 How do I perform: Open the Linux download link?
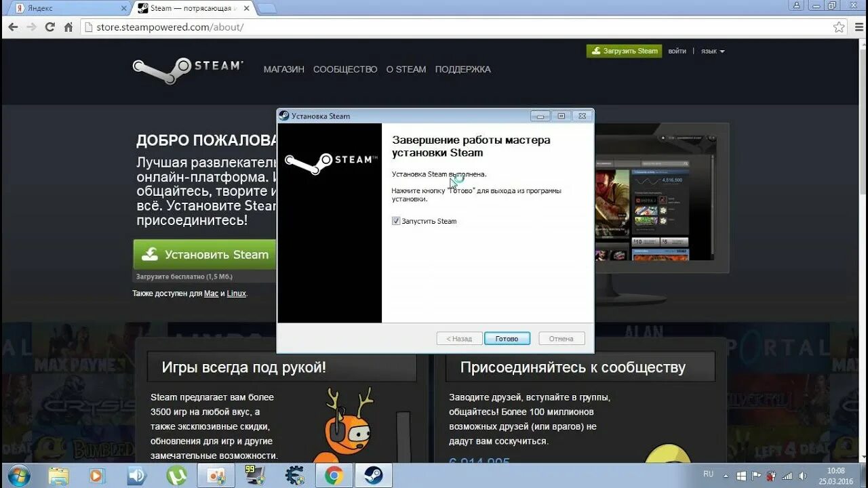click(x=236, y=293)
